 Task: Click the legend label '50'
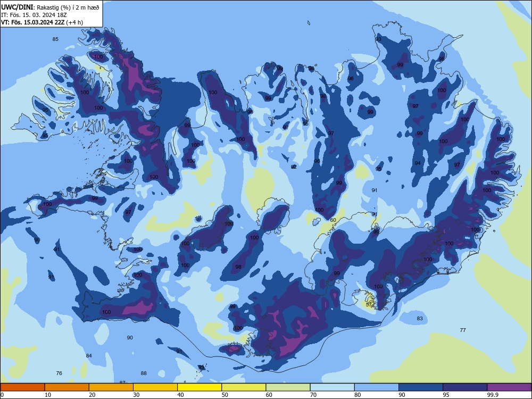coord(225,395)
